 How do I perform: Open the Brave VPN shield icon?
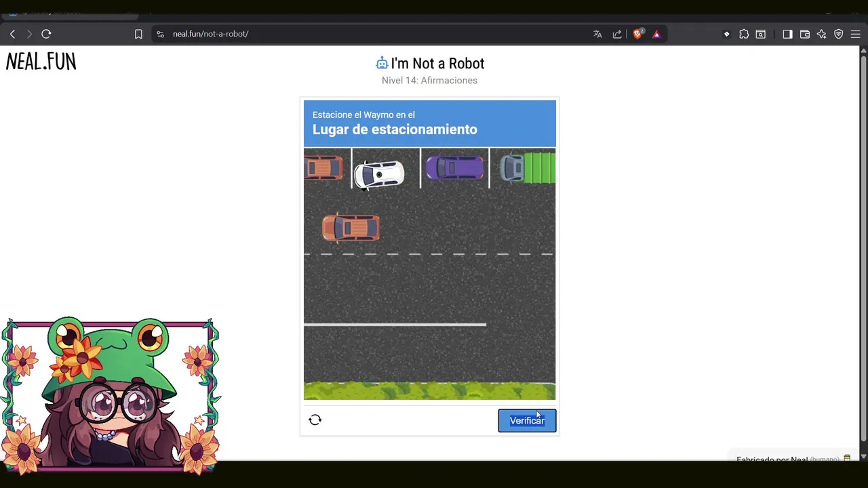[839, 34]
